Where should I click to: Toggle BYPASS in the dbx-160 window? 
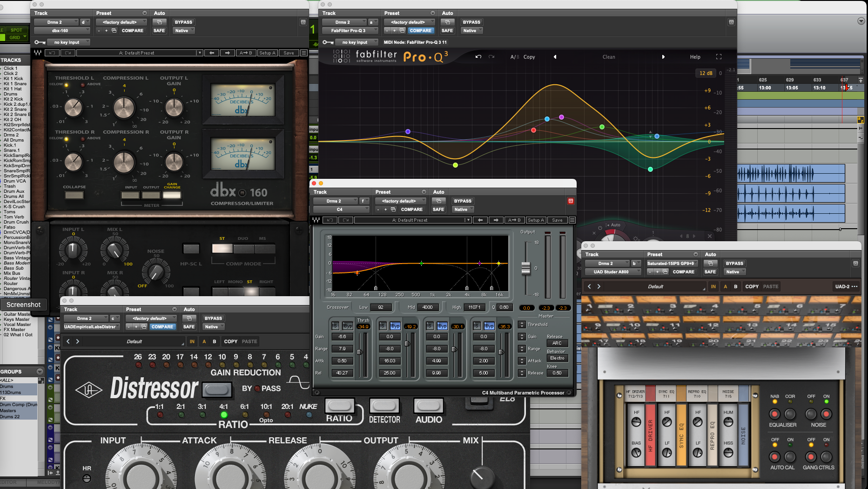(183, 22)
